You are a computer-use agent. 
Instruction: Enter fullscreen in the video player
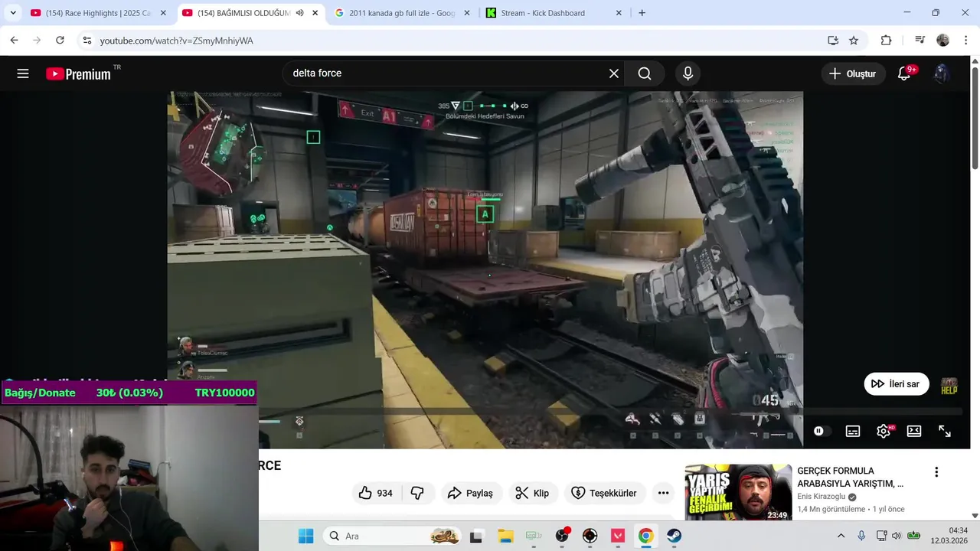point(945,431)
